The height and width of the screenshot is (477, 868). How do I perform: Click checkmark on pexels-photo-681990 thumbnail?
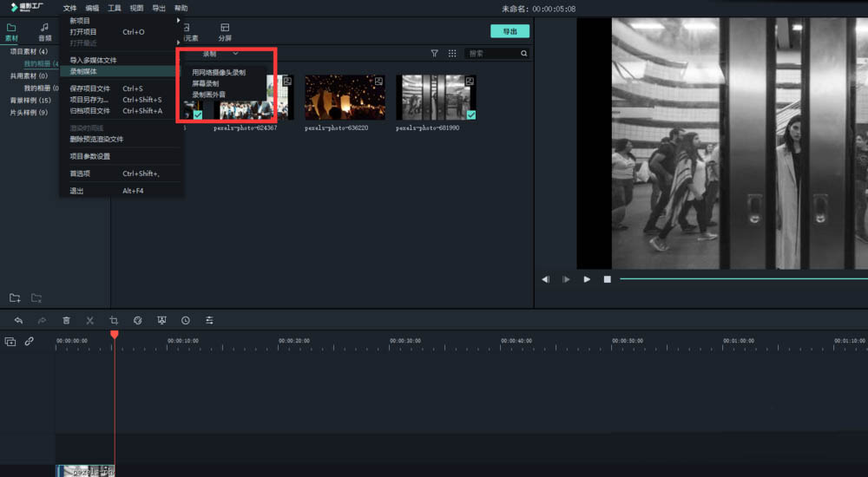(x=471, y=115)
